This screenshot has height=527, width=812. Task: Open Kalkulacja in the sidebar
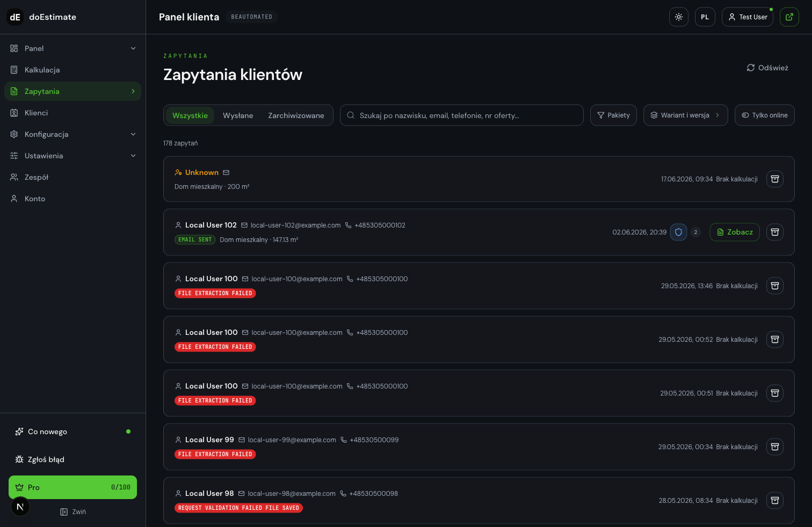(x=73, y=70)
